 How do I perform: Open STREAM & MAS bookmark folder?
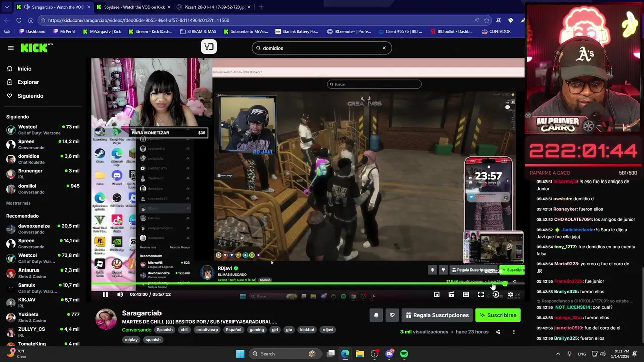point(198,31)
